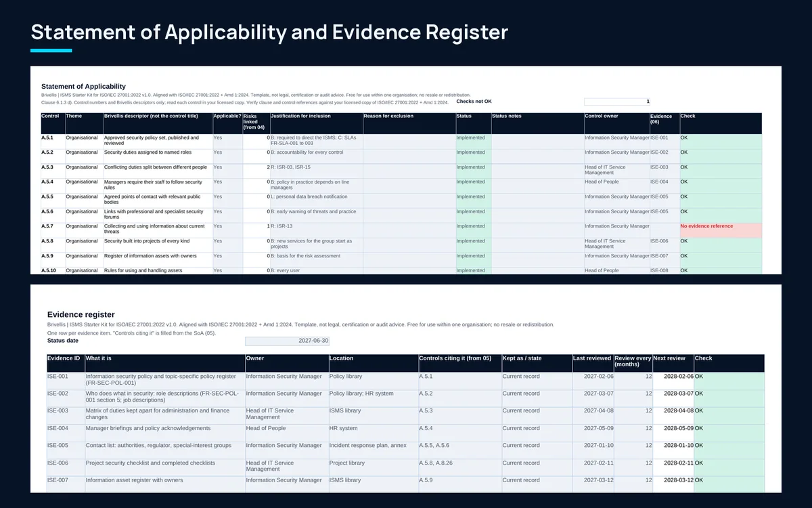
Task: Select the 'Checks not OK' count cell showing 1
Action: pyautogui.click(x=617, y=102)
